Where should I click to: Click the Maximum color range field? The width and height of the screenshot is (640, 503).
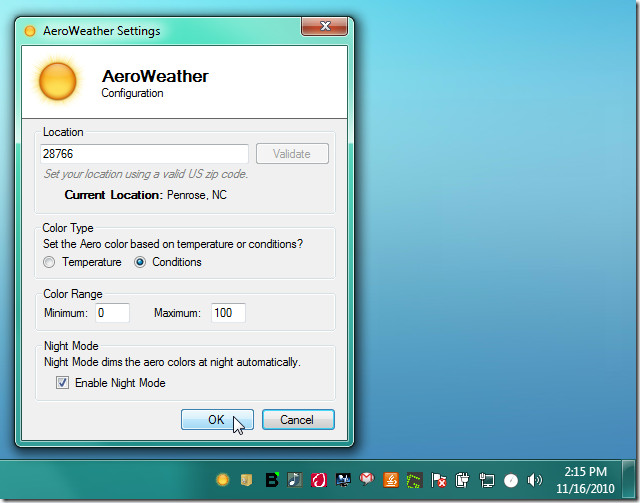(x=228, y=313)
